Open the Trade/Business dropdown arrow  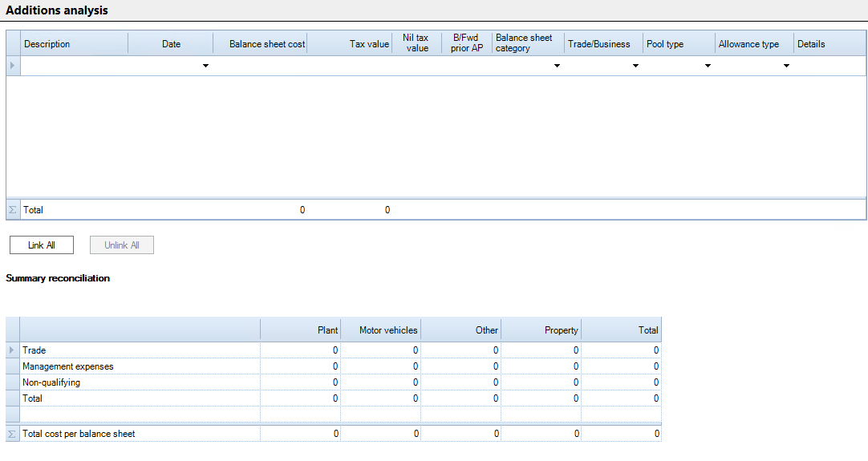(x=635, y=66)
